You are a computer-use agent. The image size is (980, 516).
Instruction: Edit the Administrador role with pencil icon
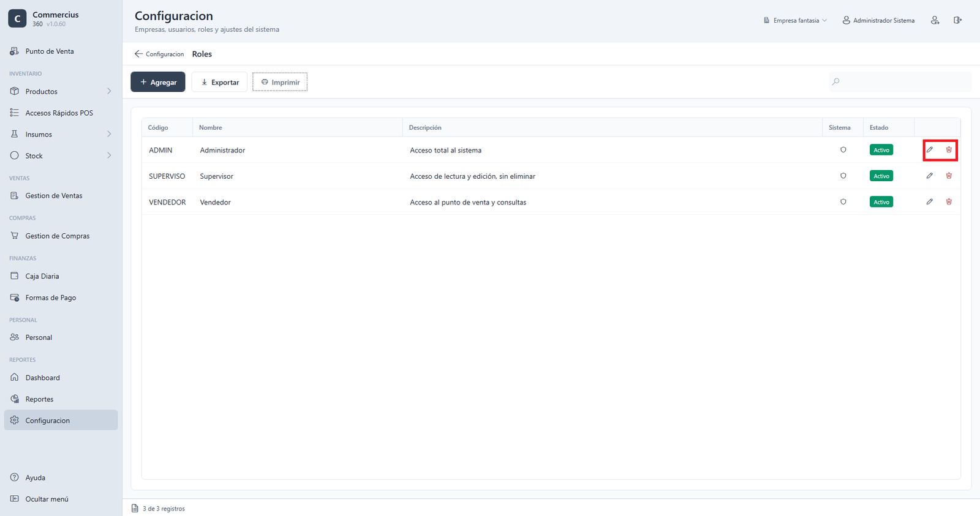[930, 150]
